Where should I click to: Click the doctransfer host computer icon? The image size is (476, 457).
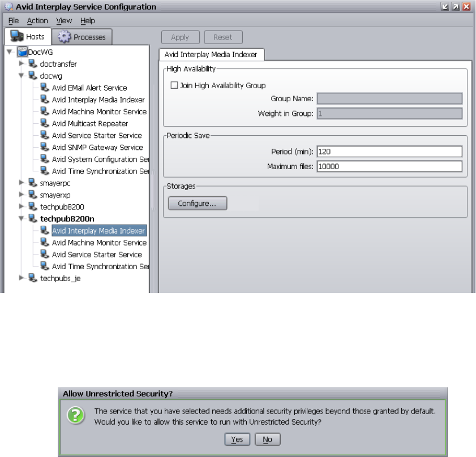pyautogui.click(x=33, y=64)
